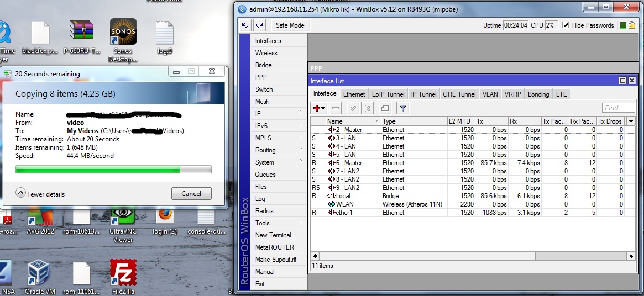Click the green copy progress bar
Viewport: 644px width, 296px height.
click(113, 170)
